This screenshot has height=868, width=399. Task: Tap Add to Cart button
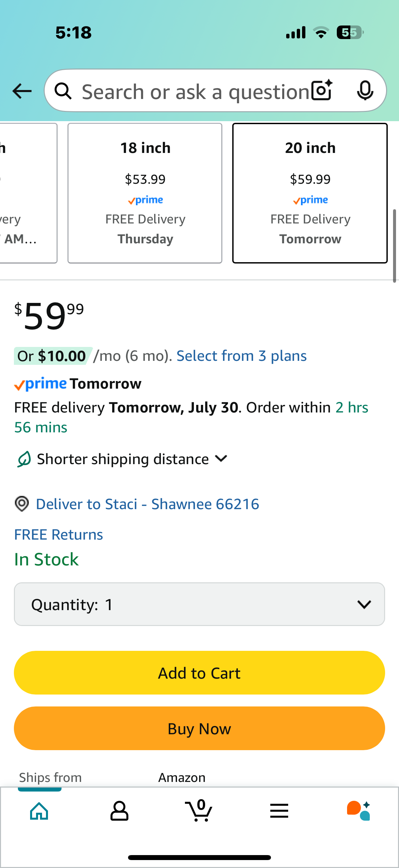click(x=199, y=673)
